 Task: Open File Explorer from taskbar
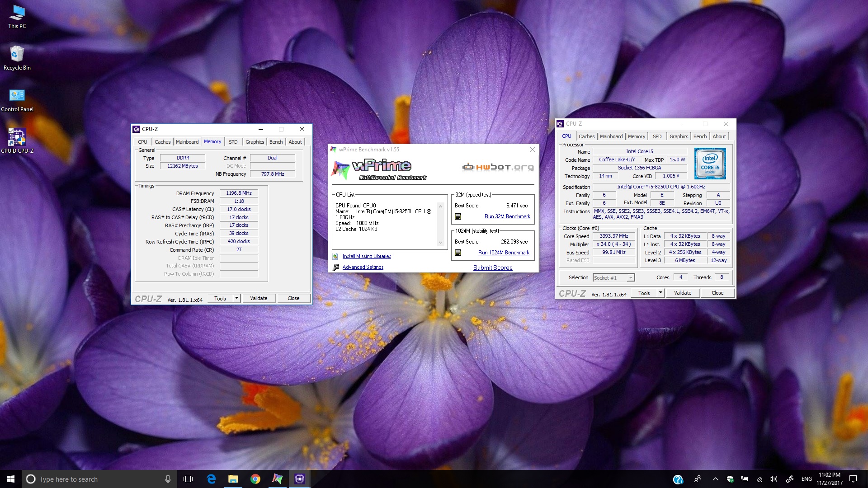(233, 479)
